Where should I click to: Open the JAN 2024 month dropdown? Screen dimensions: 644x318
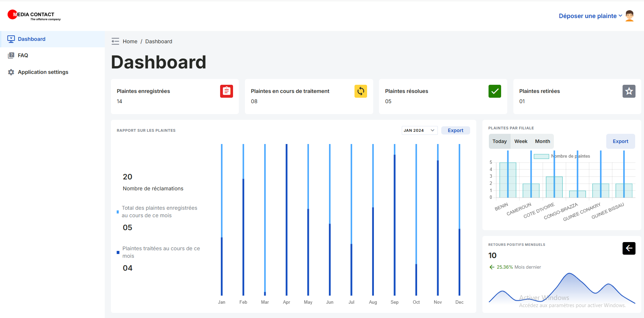tap(419, 130)
